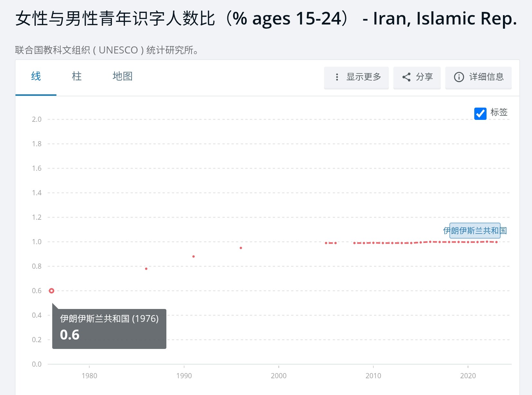Click the 1976 data point circle
The image size is (532, 395).
pyautogui.click(x=52, y=291)
